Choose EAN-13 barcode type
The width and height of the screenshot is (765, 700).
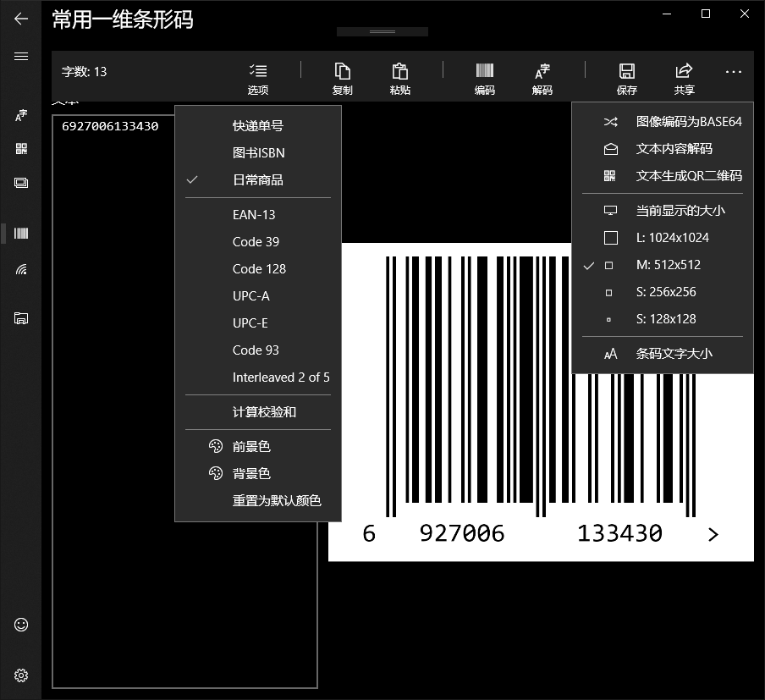click(258, 215)
